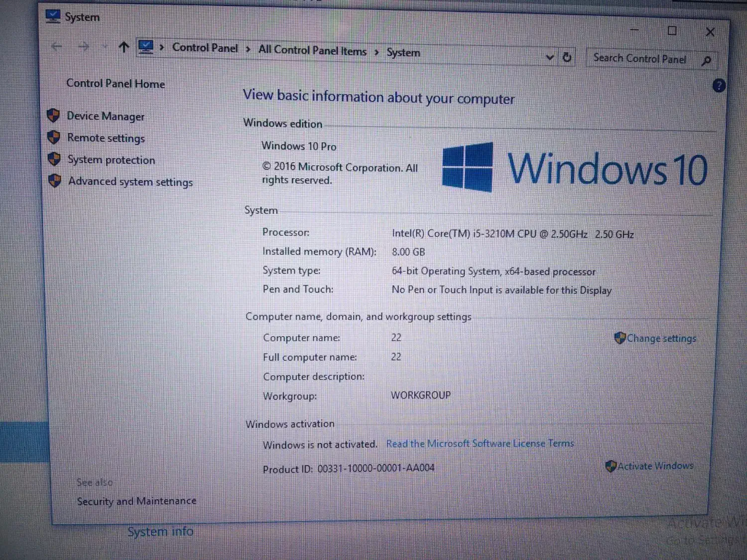Screen dimensions: 747x560
Task: Click the search magnifier icon
Action: (x=706, y=61)
